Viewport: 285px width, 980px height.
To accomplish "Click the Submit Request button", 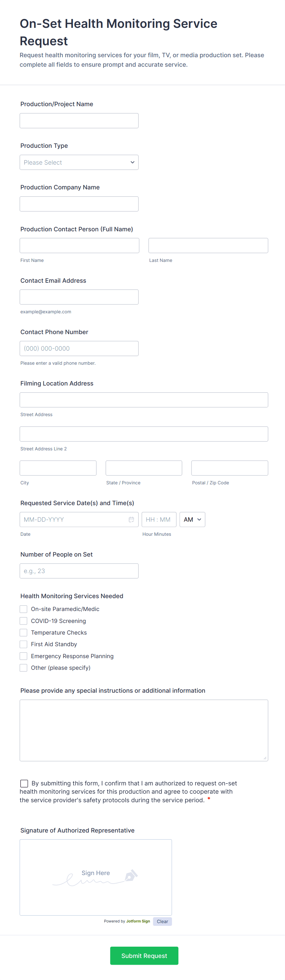I will coord(144,956).
